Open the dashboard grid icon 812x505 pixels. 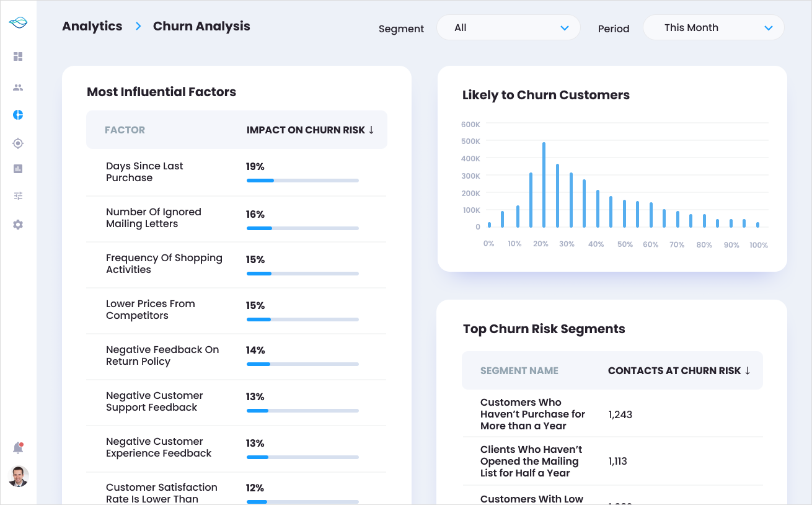click(x=18, y=56)
